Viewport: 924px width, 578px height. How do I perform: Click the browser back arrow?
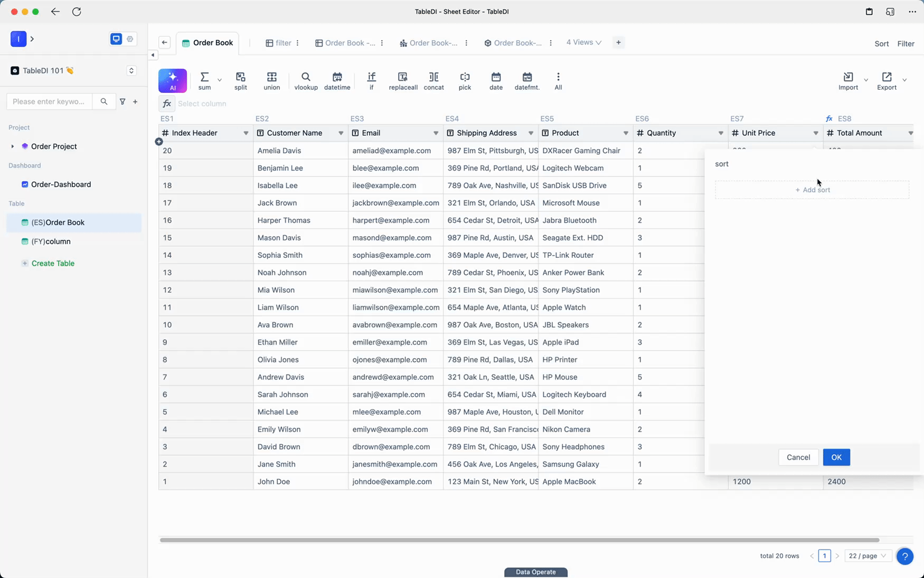55,12
